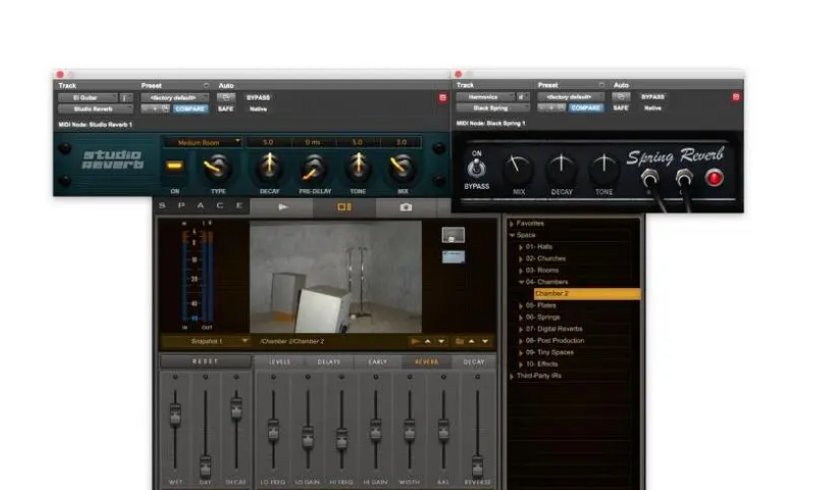Click the automation enable icon in the Studio Reverb window

[x=226, y=98]
